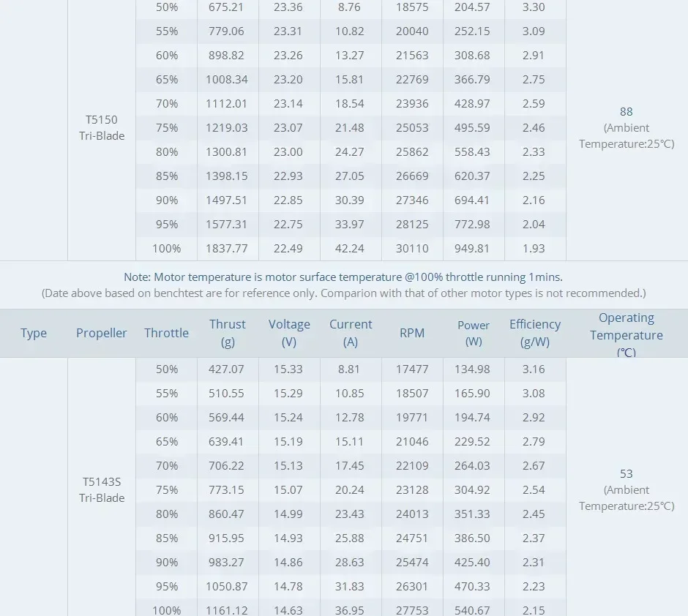Click the Type column header
This screenshot has height=616, width=688.
pyautogui.click(x=34, y=333)
